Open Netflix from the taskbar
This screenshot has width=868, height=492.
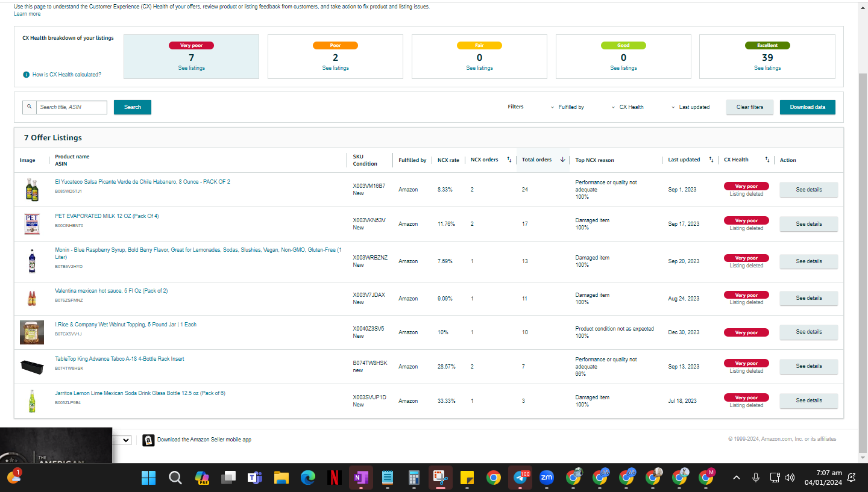pyautogui.click(x=334, y=478)
